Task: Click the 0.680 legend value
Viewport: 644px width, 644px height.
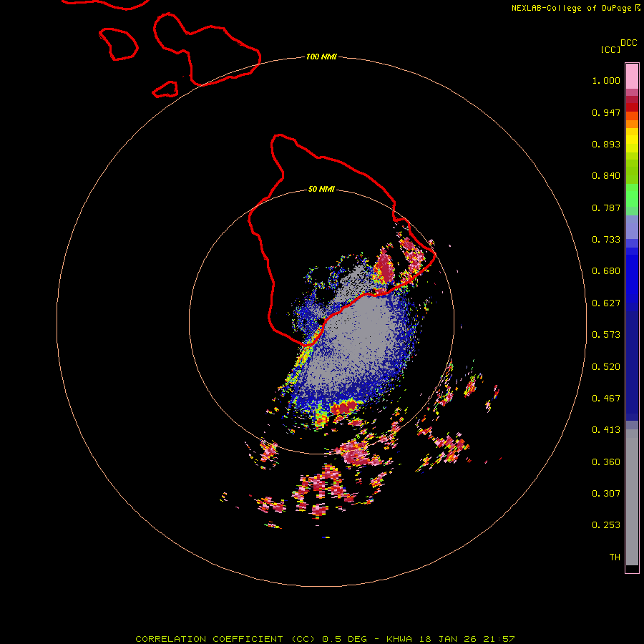Action: tap(606, 271)
